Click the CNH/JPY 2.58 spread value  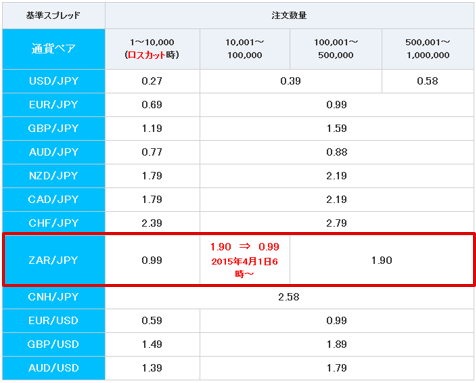[x=289, y=297]
